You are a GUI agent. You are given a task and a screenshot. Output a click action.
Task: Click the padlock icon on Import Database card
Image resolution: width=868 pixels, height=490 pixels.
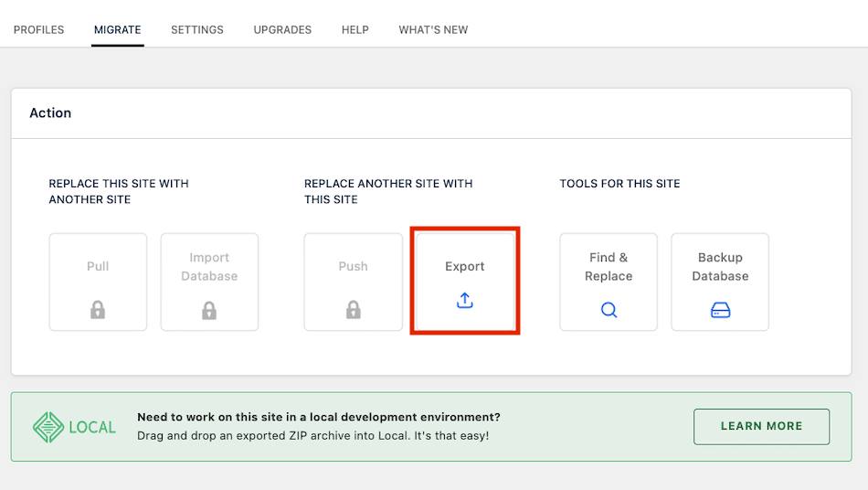click(209, 310)
